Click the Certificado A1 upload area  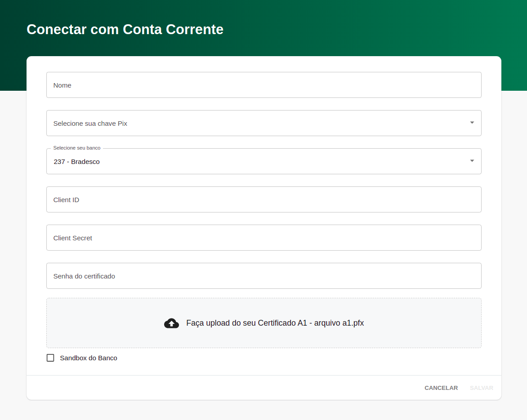pos(263,323)
